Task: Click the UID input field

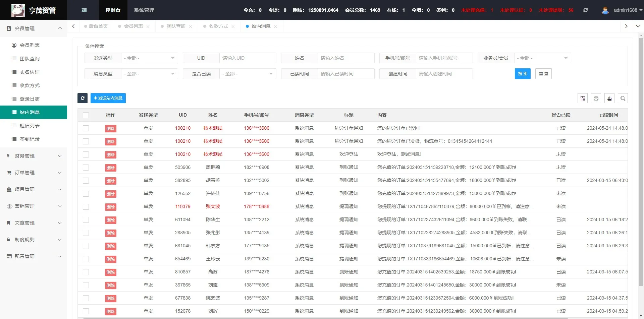Action: tap(247, 58)
